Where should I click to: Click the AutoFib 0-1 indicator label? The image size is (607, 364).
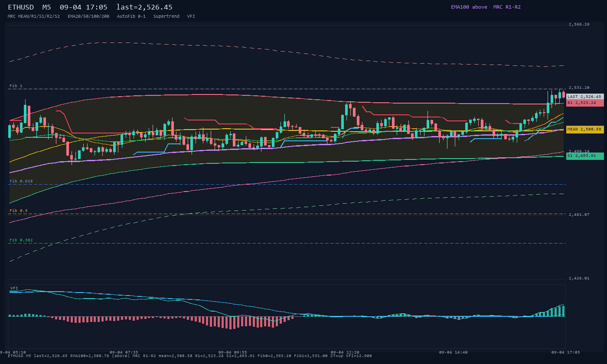pos(131,16)
